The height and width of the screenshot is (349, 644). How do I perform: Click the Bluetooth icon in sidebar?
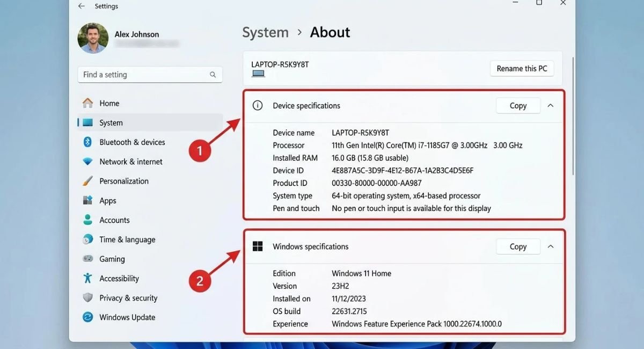coord(87,142)
